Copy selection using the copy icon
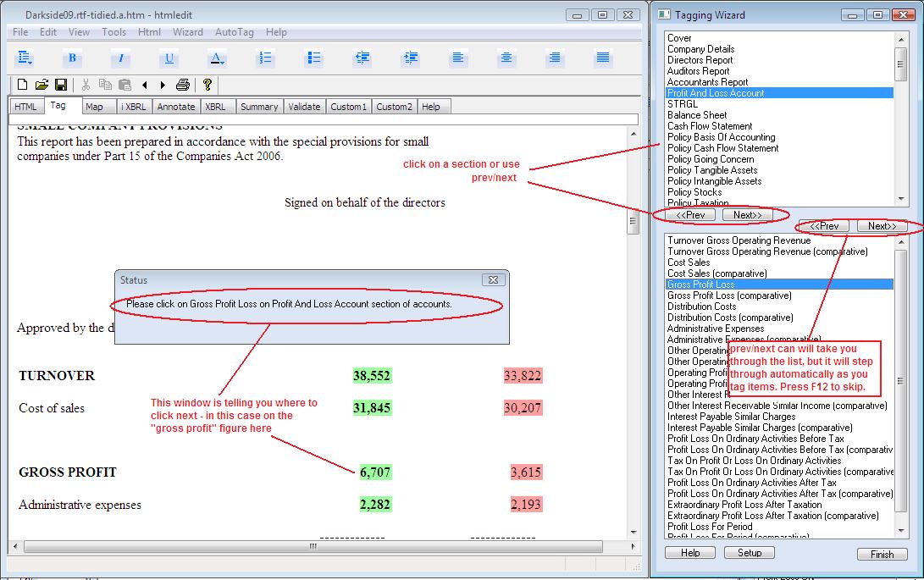Viewport: 924px width, 580px height. tap(106, 85)
